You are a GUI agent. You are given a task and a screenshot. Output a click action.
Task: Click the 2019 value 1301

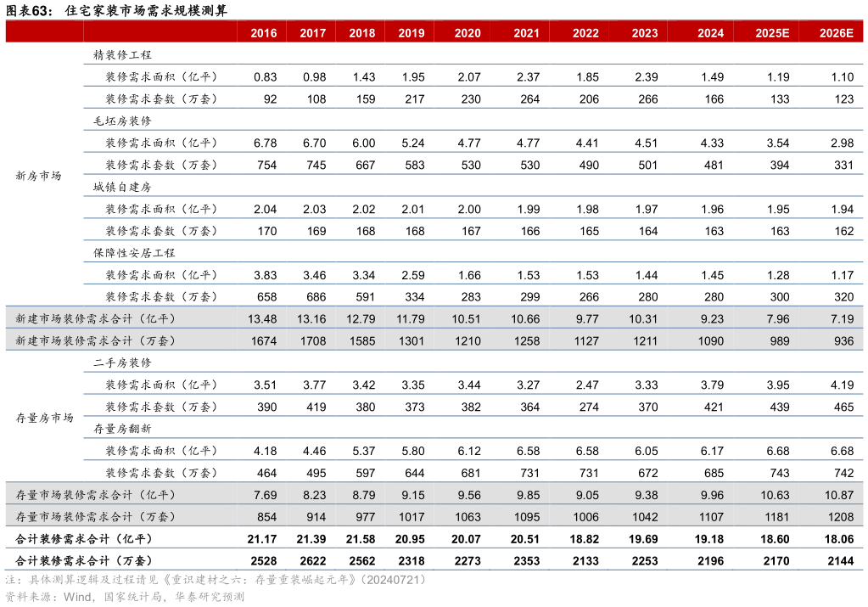(411, 341)
